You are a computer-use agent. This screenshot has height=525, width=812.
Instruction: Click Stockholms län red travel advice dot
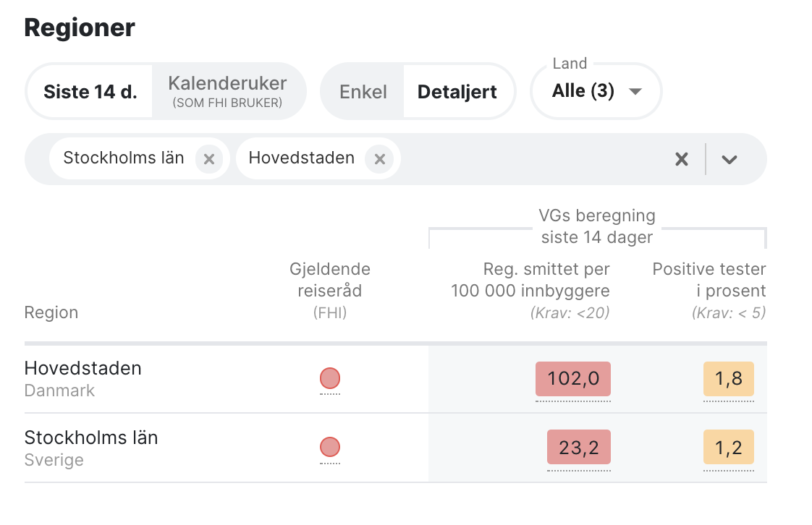point(330,447)
